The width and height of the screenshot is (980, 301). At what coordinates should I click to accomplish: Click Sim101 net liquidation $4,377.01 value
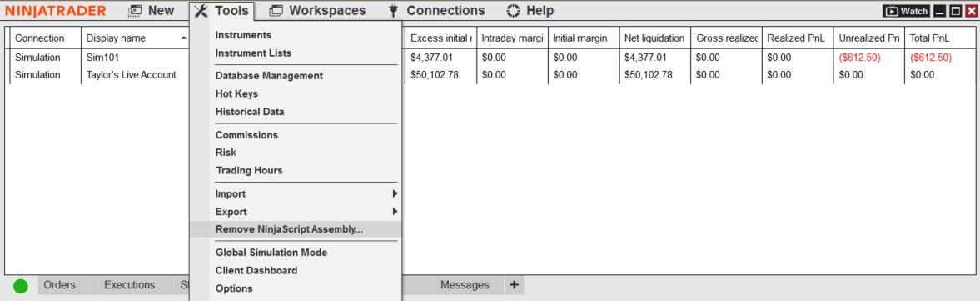coord(645,58)
